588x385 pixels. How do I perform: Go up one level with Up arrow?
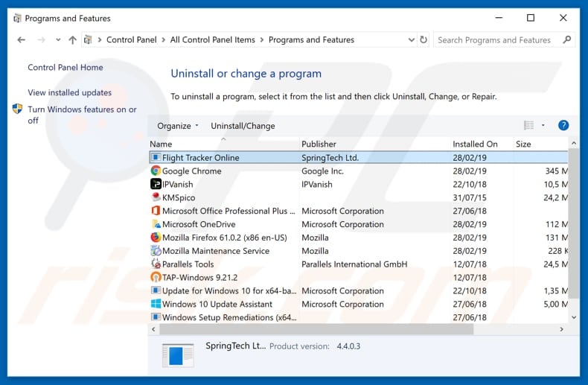(72, 39)
